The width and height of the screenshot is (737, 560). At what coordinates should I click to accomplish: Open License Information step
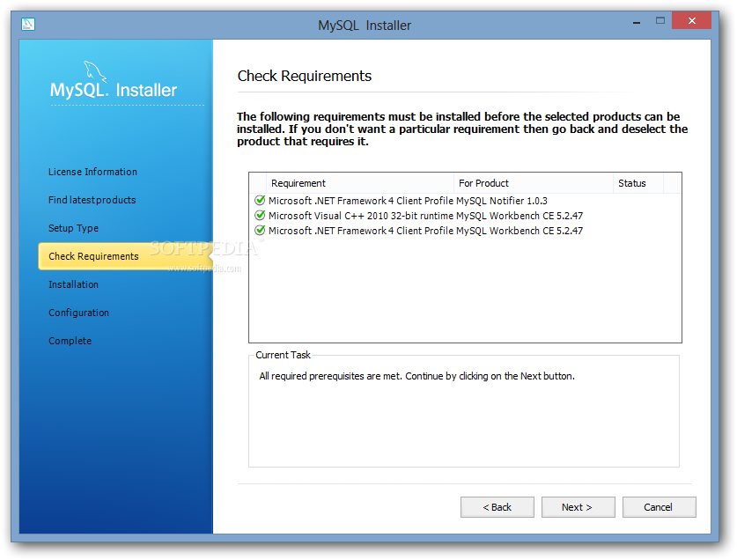[x=92, y=172]
